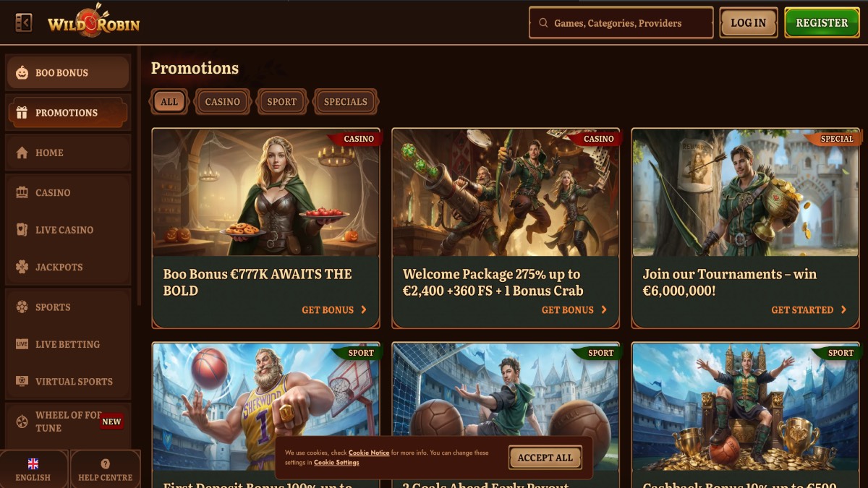Open the Wheel of Fortune menu item
The width and height of the screenshot is (868, 488).
[68, 421]
